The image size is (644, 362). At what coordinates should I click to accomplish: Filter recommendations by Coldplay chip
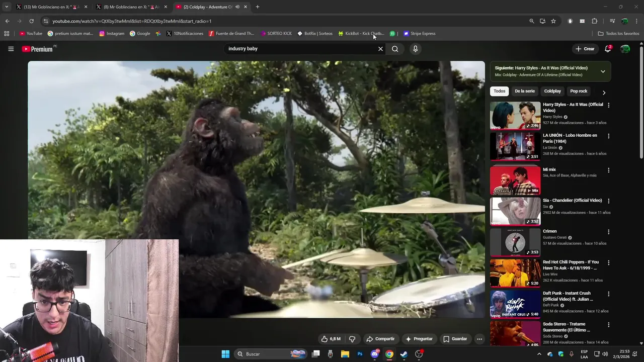[552, 91]
